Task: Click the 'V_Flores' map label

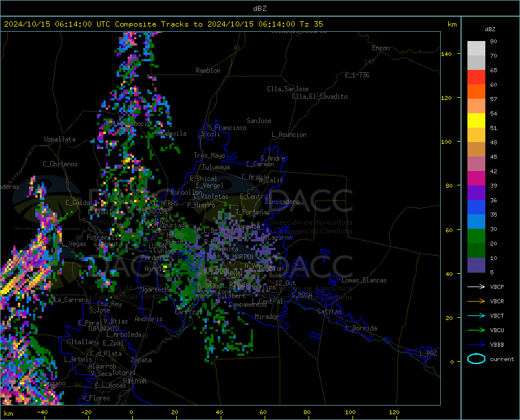Action: tap(96, 398)
